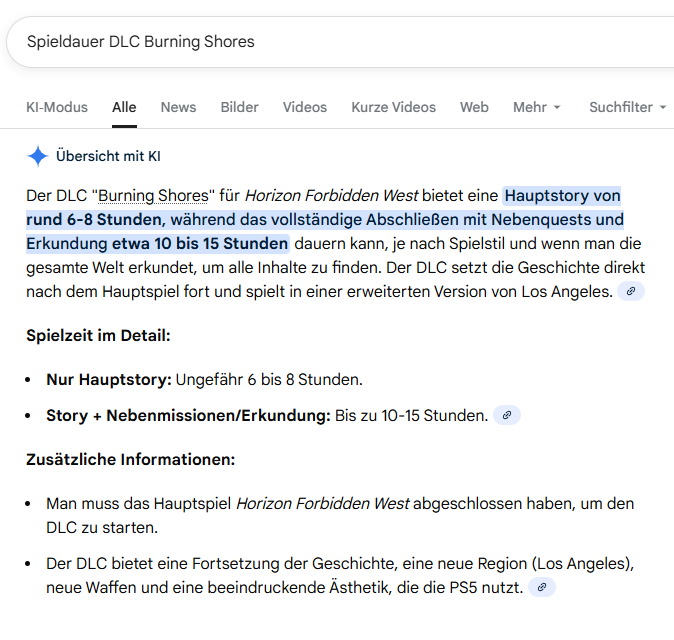Select the Web tab

pyautogui.click(x=474, y=107)
